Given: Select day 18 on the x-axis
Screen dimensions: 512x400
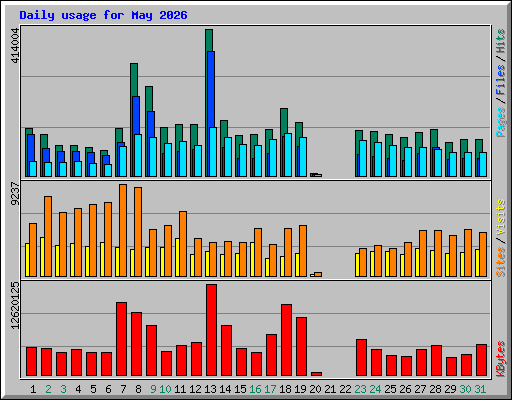Looking at the screenshot, I should tap(285, 389).
